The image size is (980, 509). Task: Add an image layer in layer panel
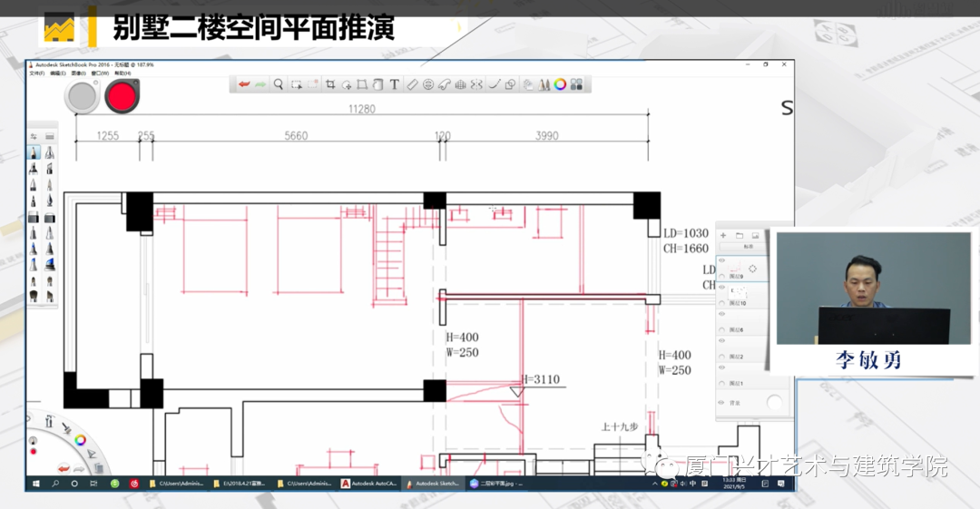[755, 235]
